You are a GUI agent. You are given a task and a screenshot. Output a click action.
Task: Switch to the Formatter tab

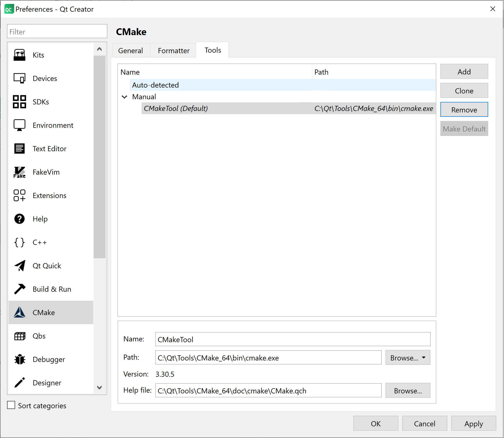tap(174, 50)
